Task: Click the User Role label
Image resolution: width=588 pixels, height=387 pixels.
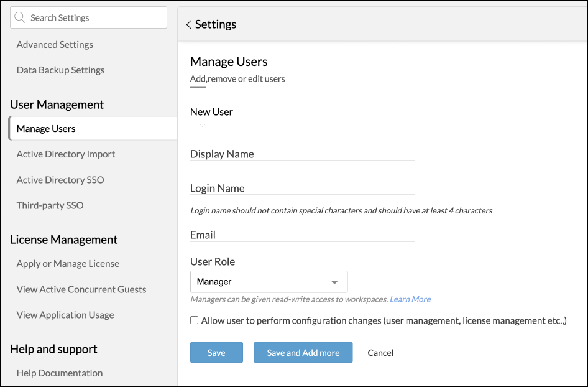Action: [213, 261]
